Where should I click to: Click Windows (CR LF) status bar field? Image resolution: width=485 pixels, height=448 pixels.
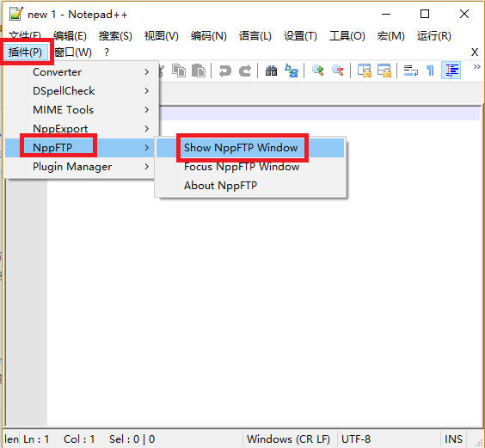pyautogui.click(x=290, y=439)
